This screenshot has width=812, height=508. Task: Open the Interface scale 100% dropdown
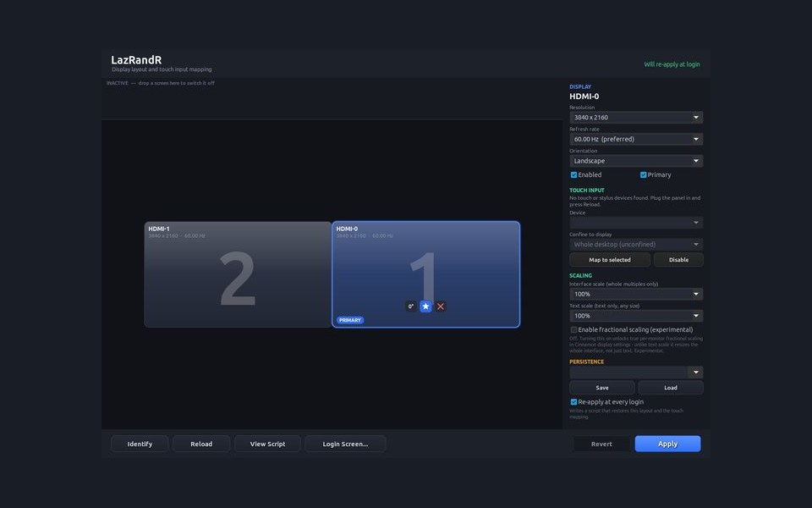pos(636,295)
